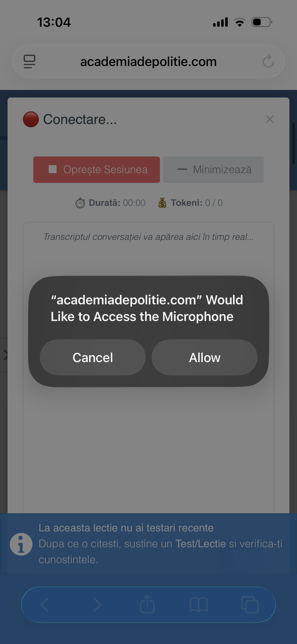Tap the Safari forward arrow
Image resolution: width=297 pixels, height=644 pixels.
(x=97, y=605)
